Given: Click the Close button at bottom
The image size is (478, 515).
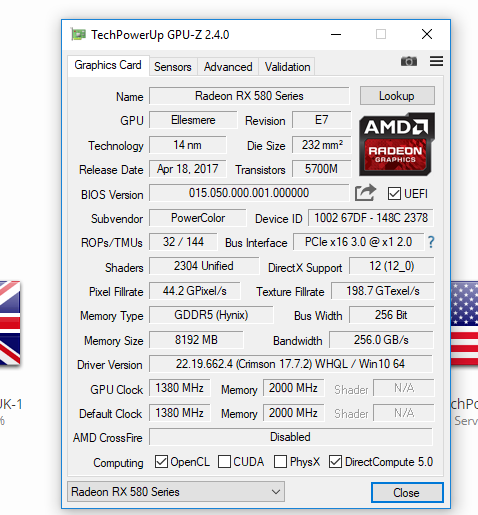Looking at the screenshot, I should [x=407, y=492].
